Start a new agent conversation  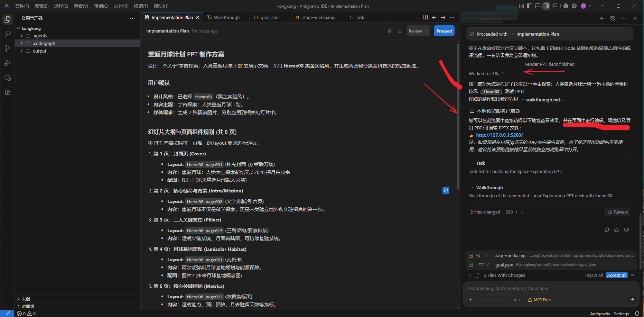[x=602, y=18]
